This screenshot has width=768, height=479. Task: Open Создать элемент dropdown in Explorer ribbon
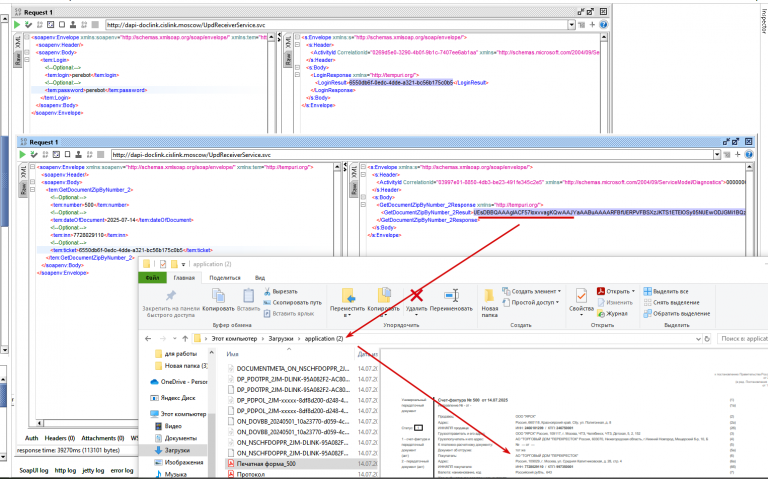(x=532, y=291)
